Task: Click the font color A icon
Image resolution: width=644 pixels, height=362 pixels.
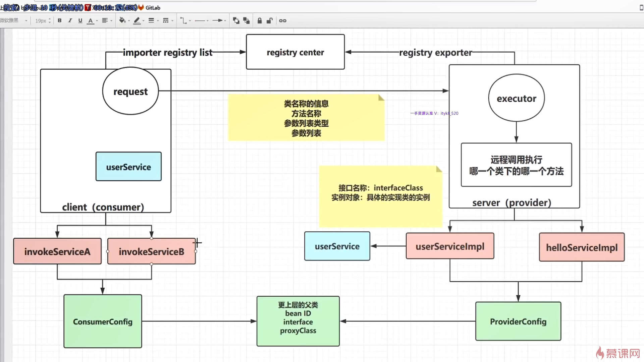Action: tap(90, 20)
